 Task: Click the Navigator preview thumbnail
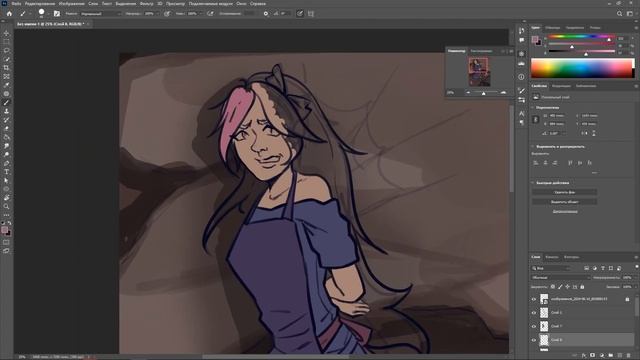click(478, 72)
